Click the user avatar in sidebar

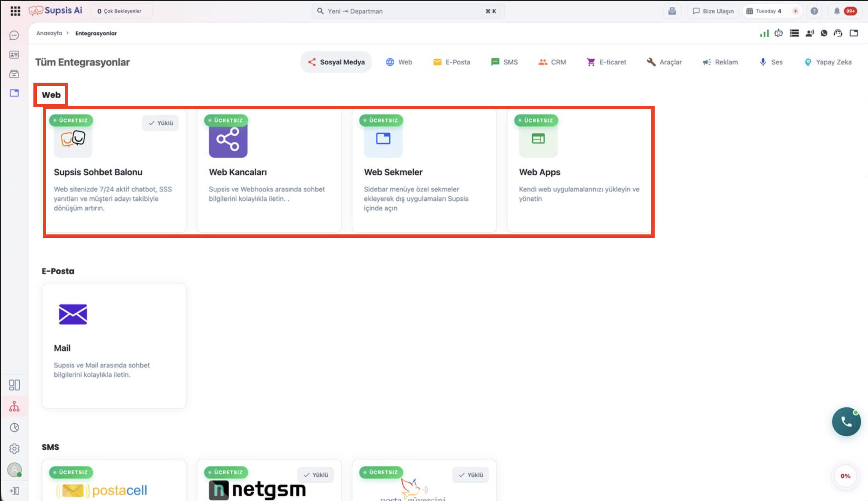click(14, 470)
